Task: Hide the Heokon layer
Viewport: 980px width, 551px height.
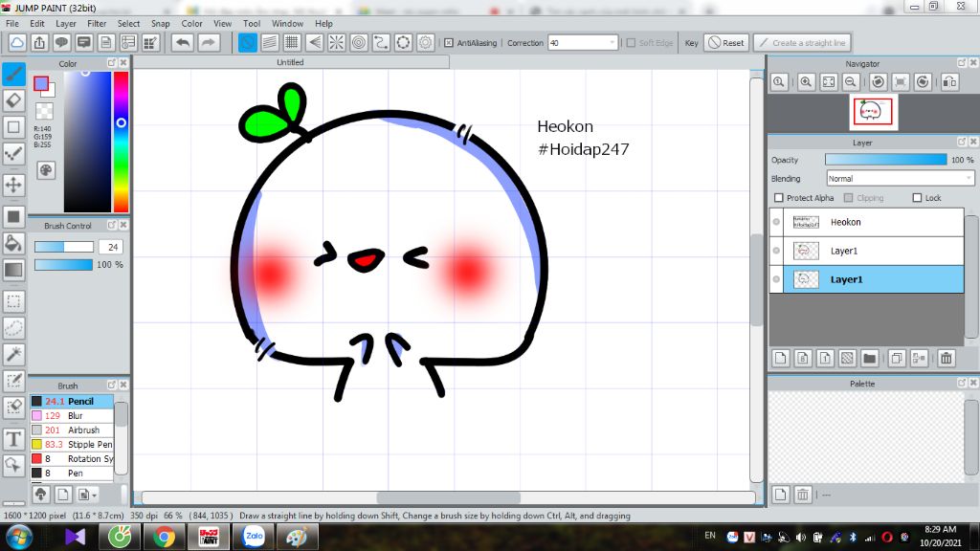Action: point(776,222)
